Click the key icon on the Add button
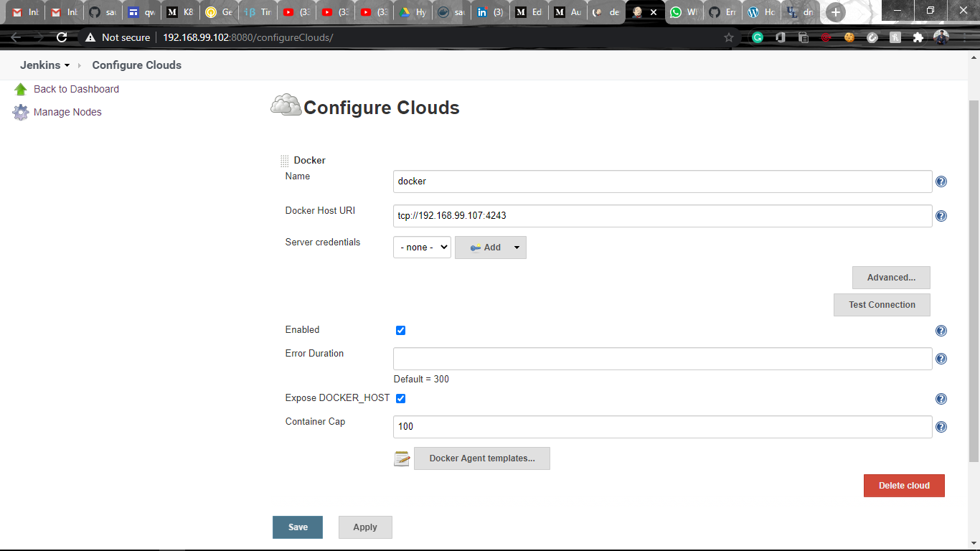The height and width of the screenshot is (551, 980). coord(475,248)
